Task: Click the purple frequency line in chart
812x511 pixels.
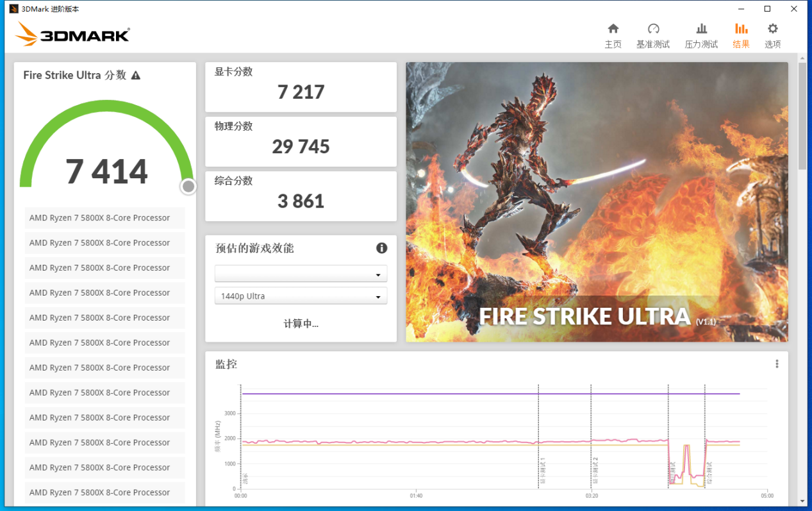Action: [x=490, y=394]
